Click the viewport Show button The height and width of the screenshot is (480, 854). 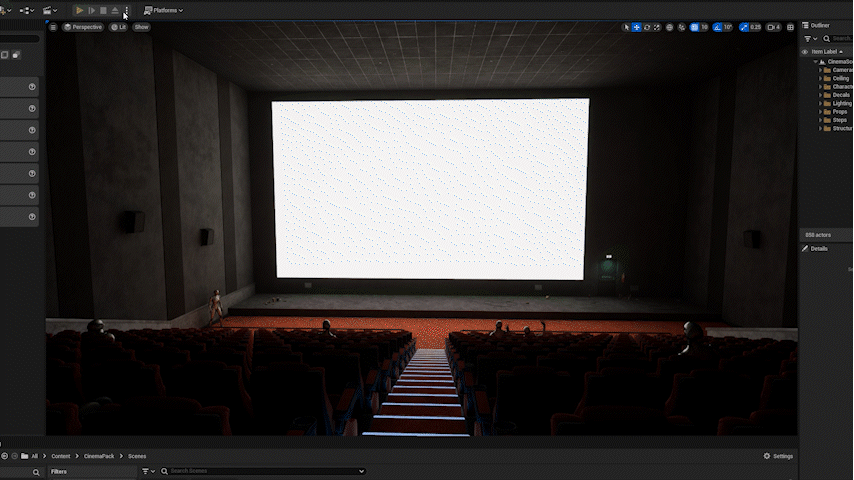tap(141, 27)
